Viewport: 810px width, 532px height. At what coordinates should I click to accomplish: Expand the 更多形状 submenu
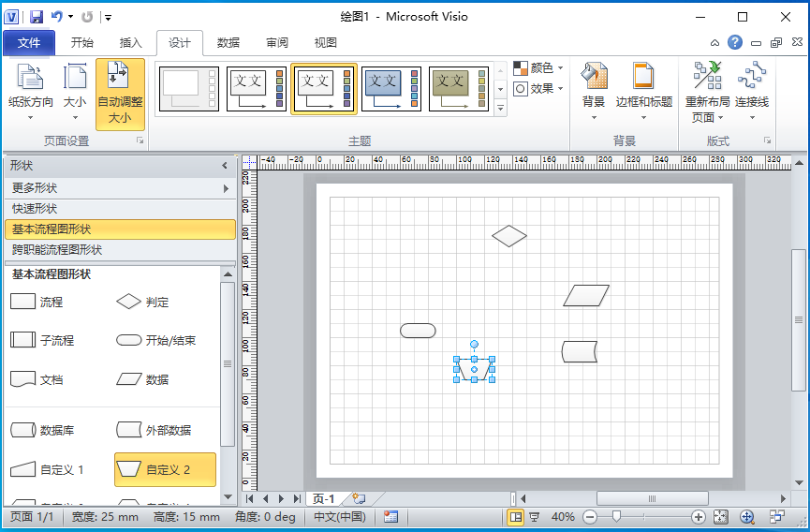pos(119,188)
